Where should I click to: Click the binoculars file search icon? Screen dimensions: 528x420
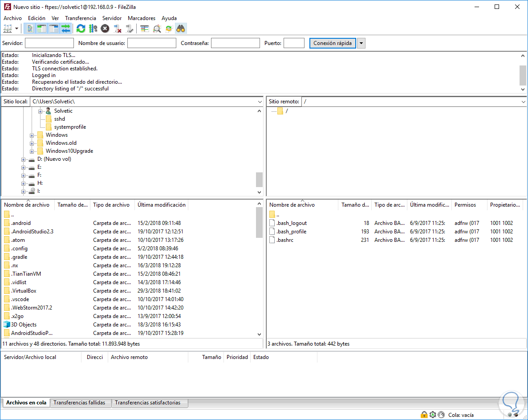click(x=181, y=29)
